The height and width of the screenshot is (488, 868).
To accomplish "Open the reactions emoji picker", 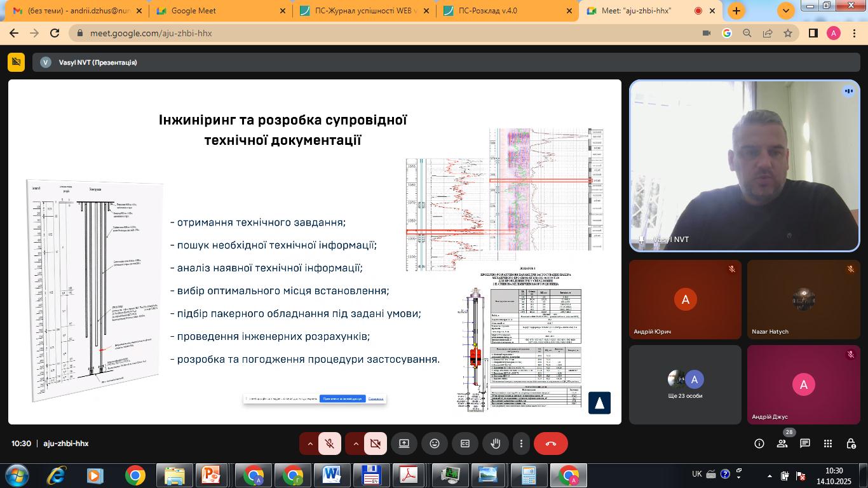I will (435, 444).
